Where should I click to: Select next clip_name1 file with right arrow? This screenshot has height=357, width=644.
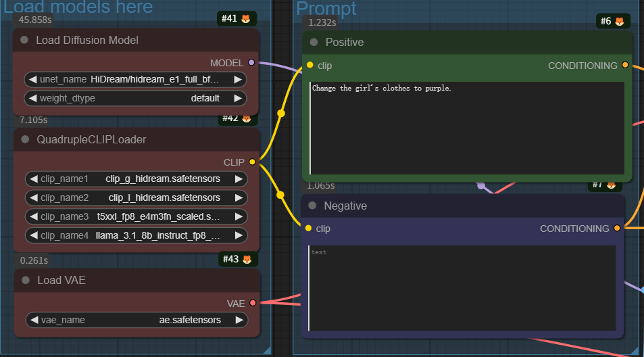[239, 178]
